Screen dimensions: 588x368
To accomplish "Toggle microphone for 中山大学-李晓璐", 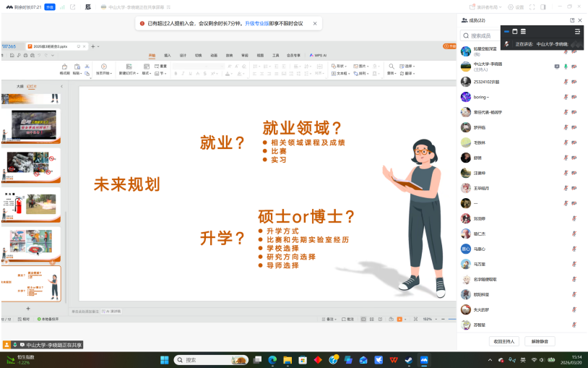I will tap(565, 66).
